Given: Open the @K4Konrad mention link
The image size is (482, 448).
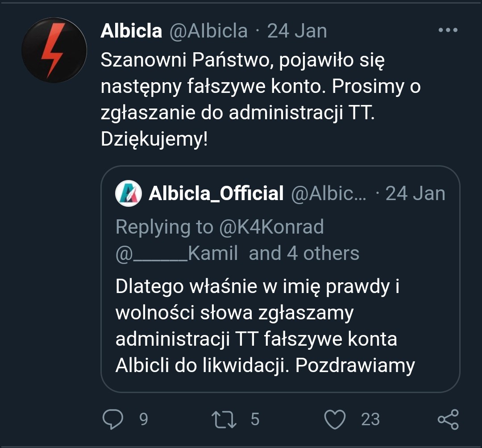Looking at the screenshot, I should pyautogui.click(x=271, y=227).
